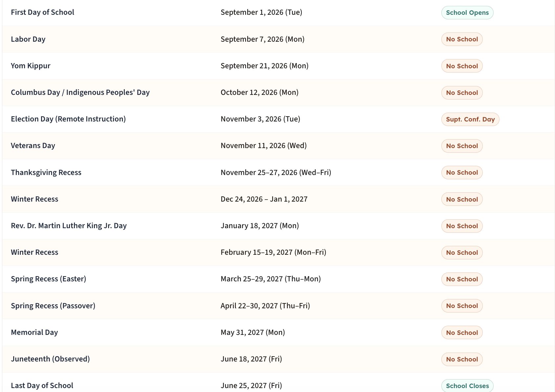Screen dimensions: 555x392
Task: Select the Spring Recess (Passover) label
Action: 53,306
